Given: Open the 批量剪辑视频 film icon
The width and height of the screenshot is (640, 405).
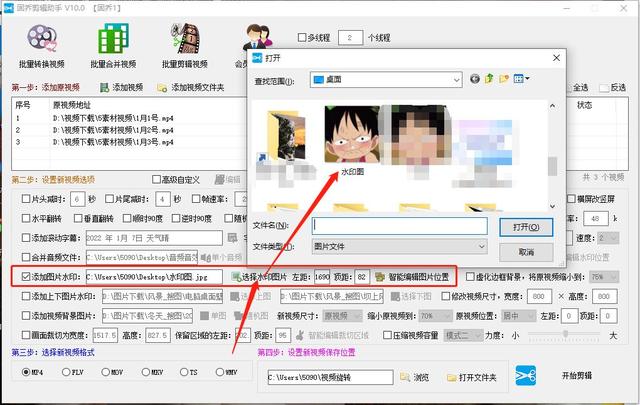Looking at the screenshot, I should click(x=185, y=39).
